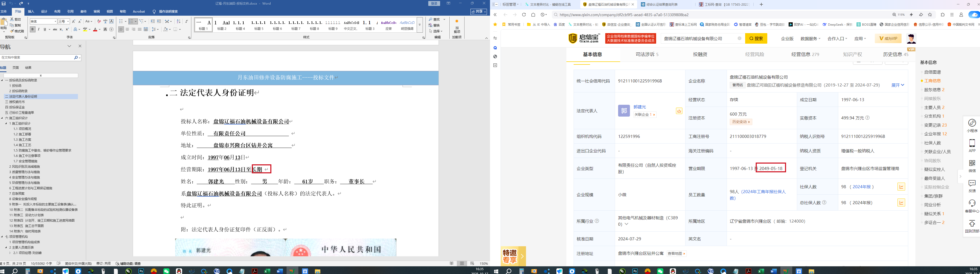The image size is (980, 274).
Task: Open legal representative 郭建光 link
Action: [x=639, y=107]
